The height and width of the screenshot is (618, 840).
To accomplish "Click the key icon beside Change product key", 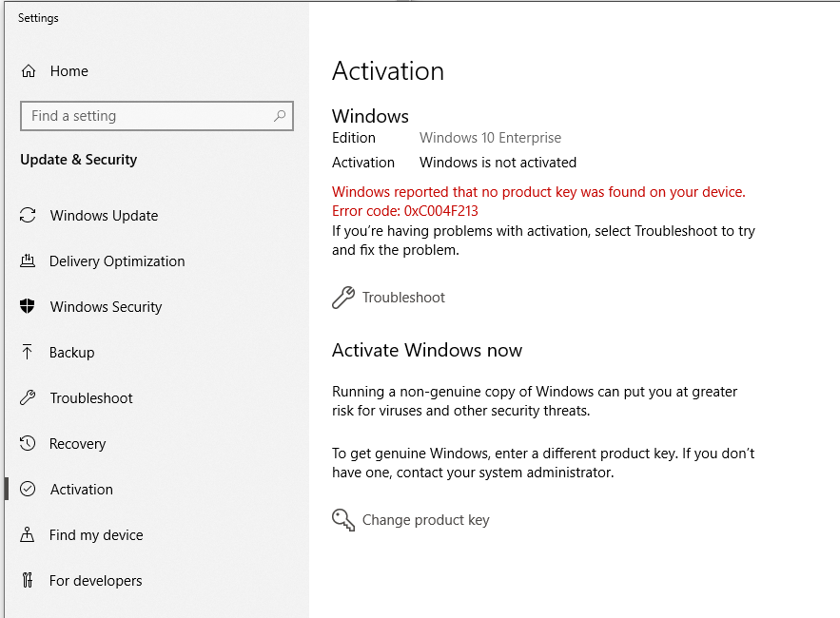I will 343,519.
